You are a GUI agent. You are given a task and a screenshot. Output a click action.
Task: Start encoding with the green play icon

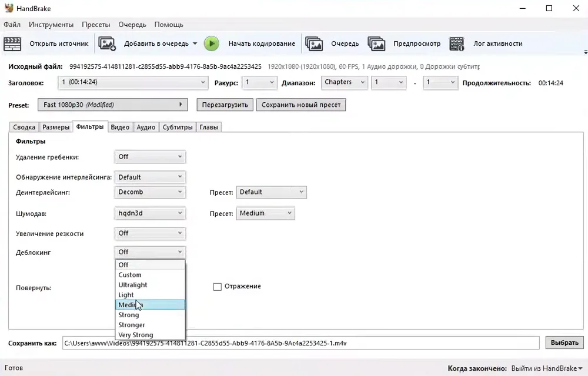212,44
